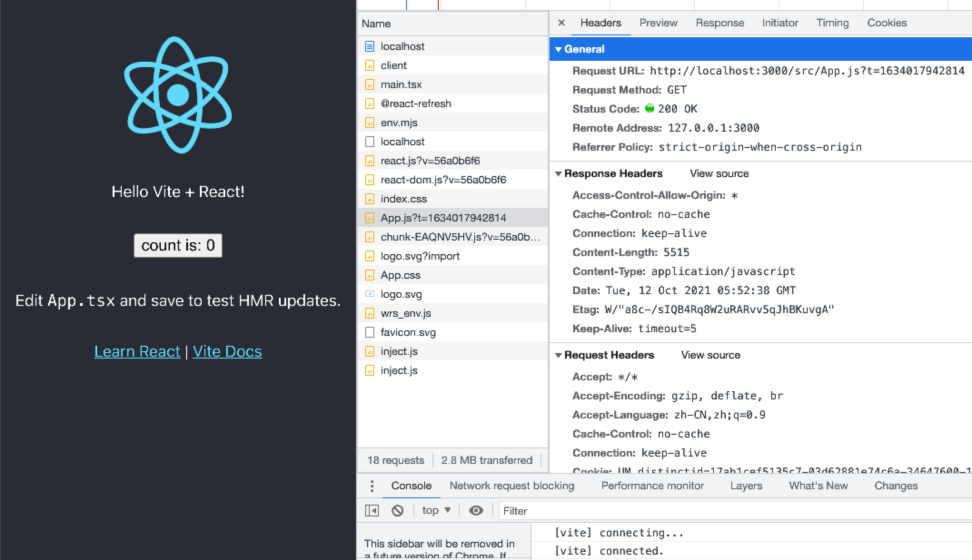Clear the console with the ban icon
972x560 pixels.
(x=397, y=511)
